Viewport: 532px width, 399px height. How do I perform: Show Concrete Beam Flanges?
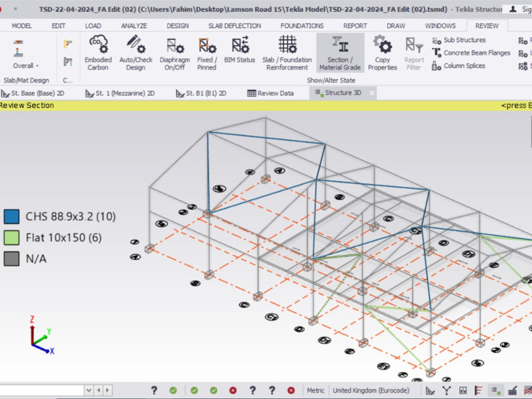coord(471,53)
